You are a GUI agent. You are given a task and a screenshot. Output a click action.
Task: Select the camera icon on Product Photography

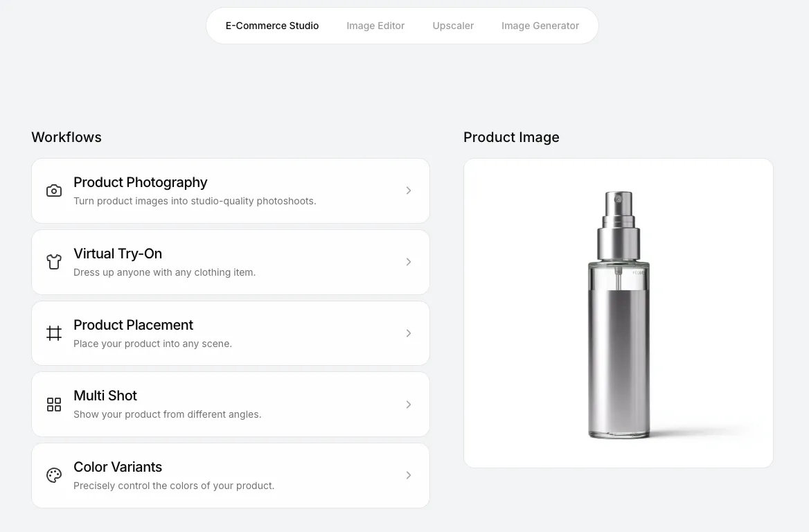tap(53, 190)
